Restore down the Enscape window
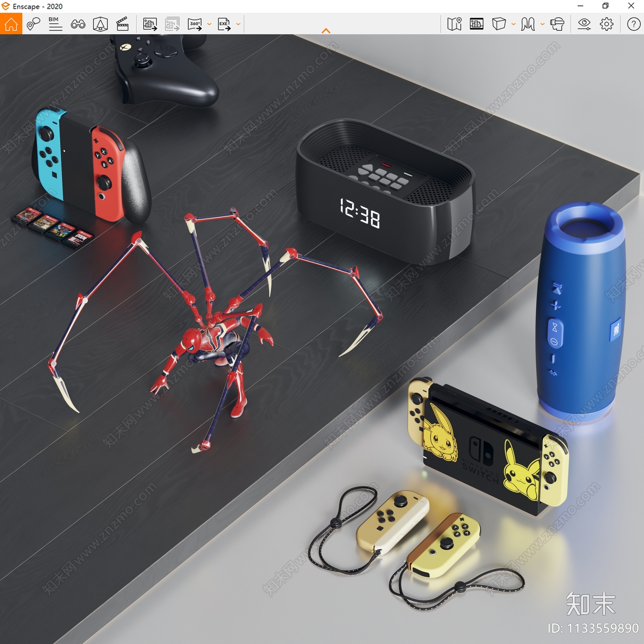Viewport: 644px width, 644px height. point(605,6)
